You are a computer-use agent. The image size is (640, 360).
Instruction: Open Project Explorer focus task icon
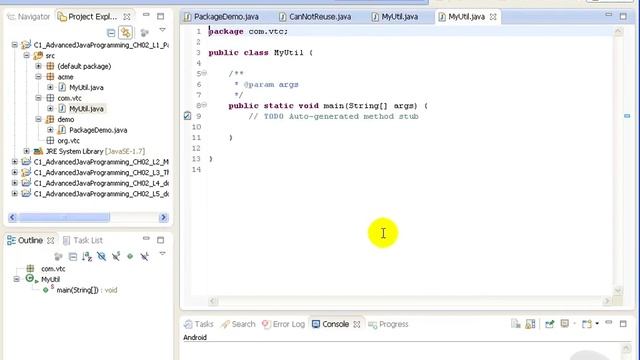click(144, 33)
